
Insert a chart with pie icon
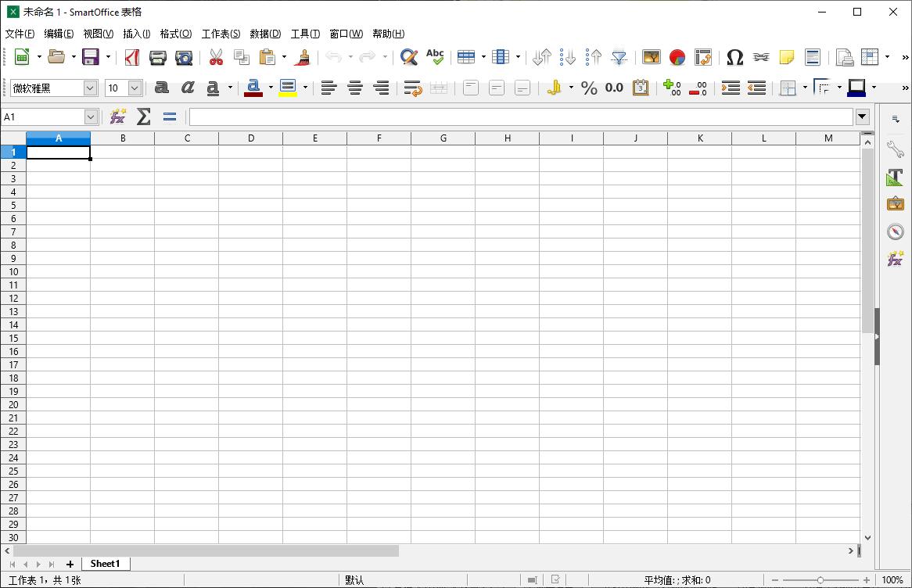coord(677,57)
